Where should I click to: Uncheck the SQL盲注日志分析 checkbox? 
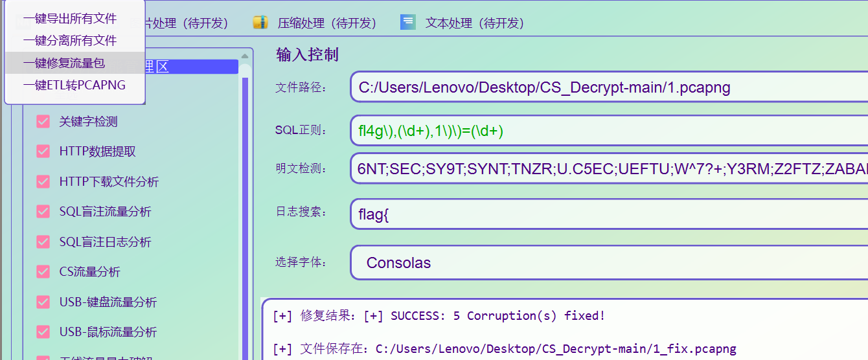(43, 242)
